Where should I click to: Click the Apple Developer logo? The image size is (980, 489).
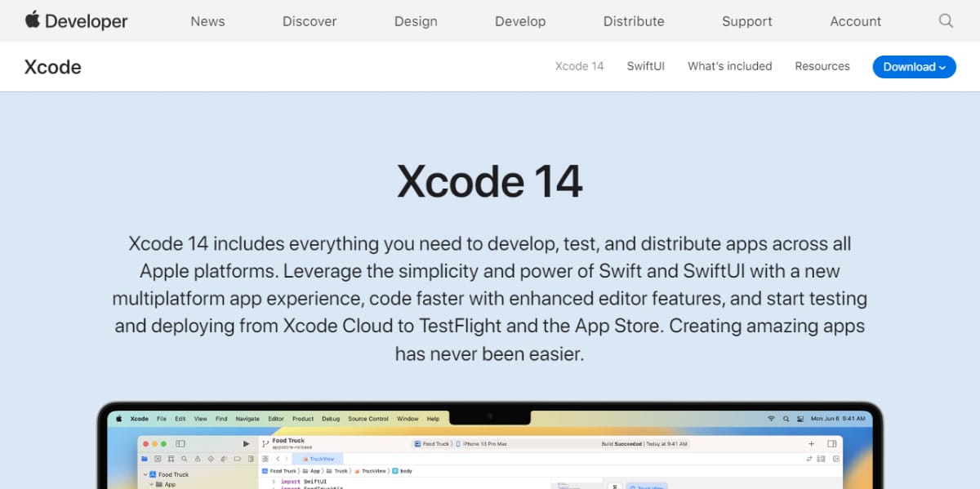click(76, 21)
